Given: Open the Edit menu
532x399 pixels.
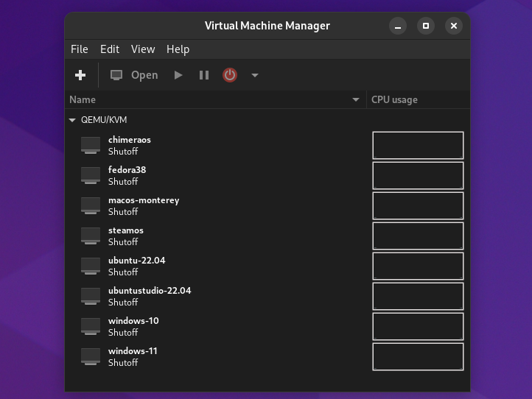Looking at the screenshot, I should 110,49.
